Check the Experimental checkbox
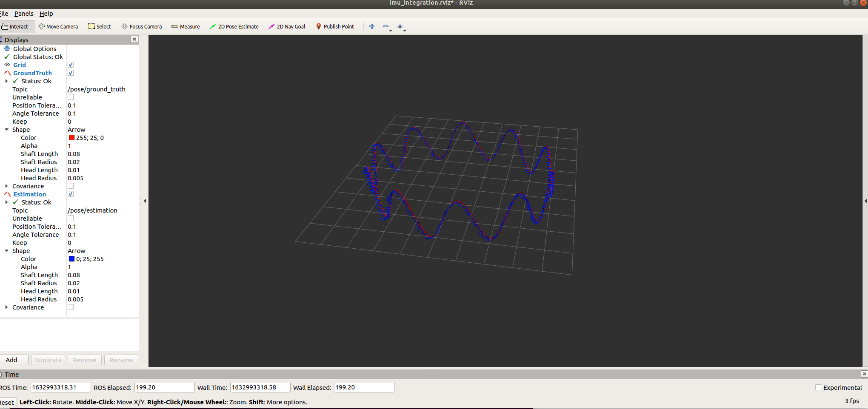Image resolution: width=868 pixels, height=409 pixels. [x=818, y=387]
